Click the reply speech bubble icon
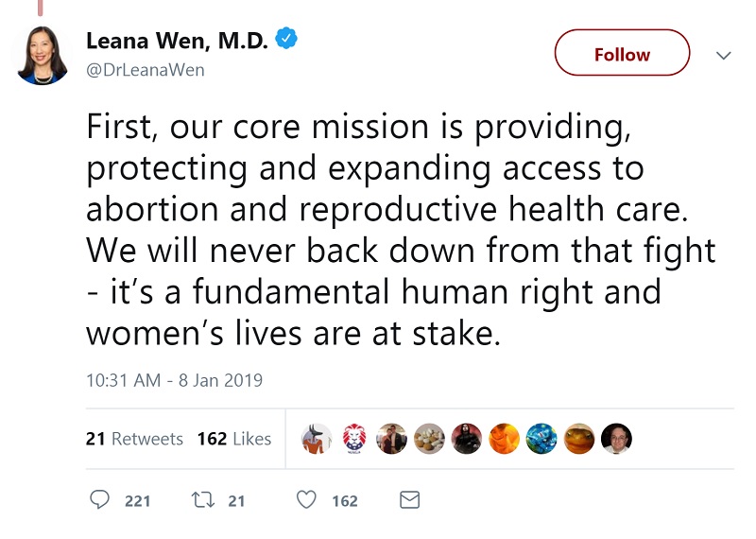Screen dimensions: 756x539 (100, 500)
